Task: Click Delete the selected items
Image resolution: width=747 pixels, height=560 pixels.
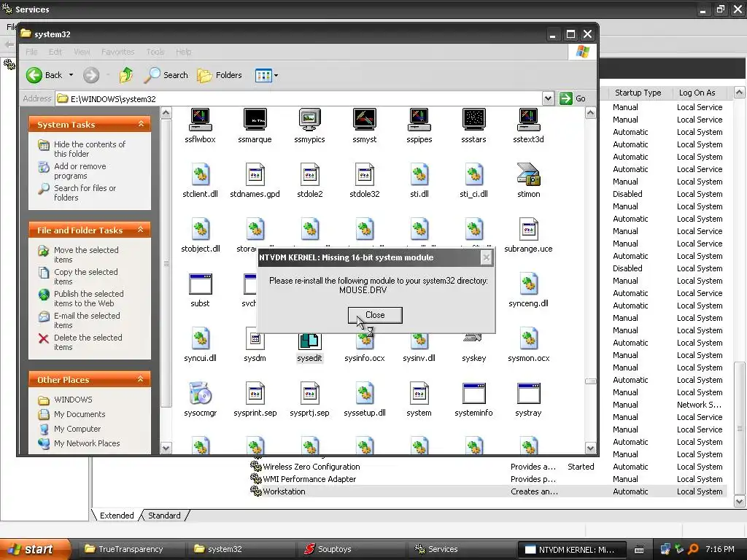Action: coord(88,343)
